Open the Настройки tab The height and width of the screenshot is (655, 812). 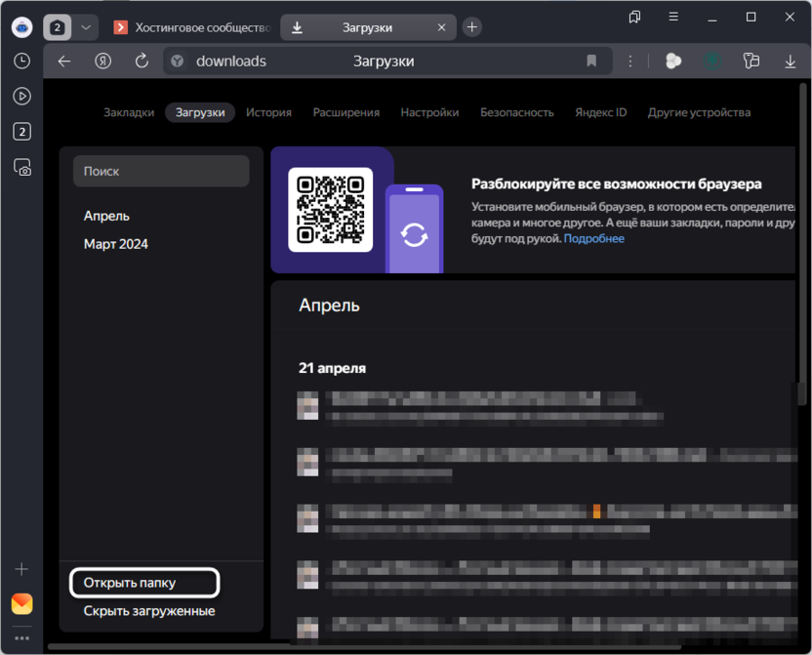point(429,112)
